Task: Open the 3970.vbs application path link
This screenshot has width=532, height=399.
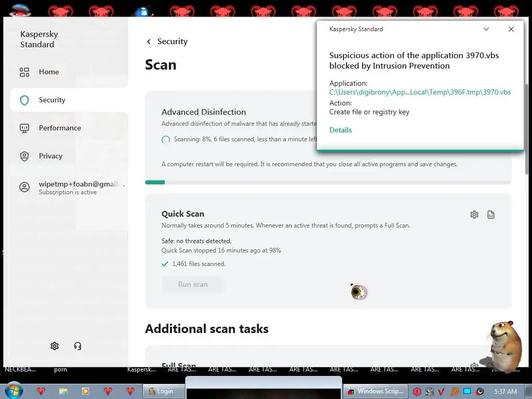Action: 420,92
